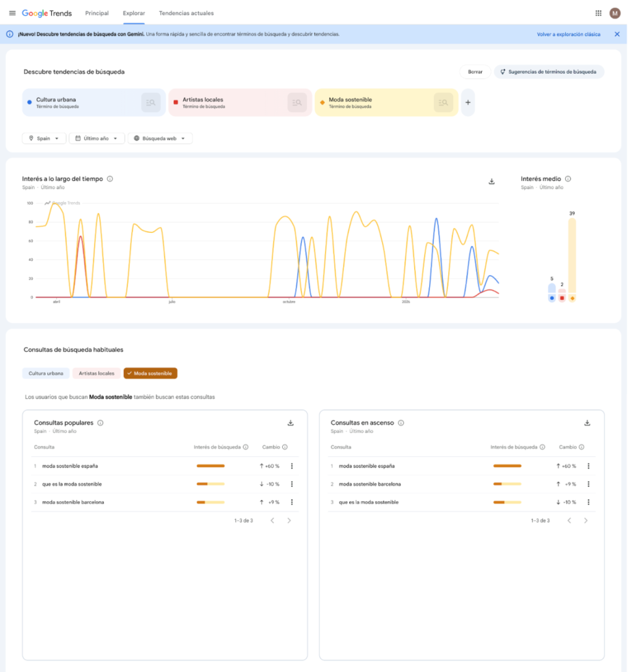Image resolution: width=628 pixels, height=672 pixels.
Task: Switch to the Principal tab
Action: (x=96, y=13)
